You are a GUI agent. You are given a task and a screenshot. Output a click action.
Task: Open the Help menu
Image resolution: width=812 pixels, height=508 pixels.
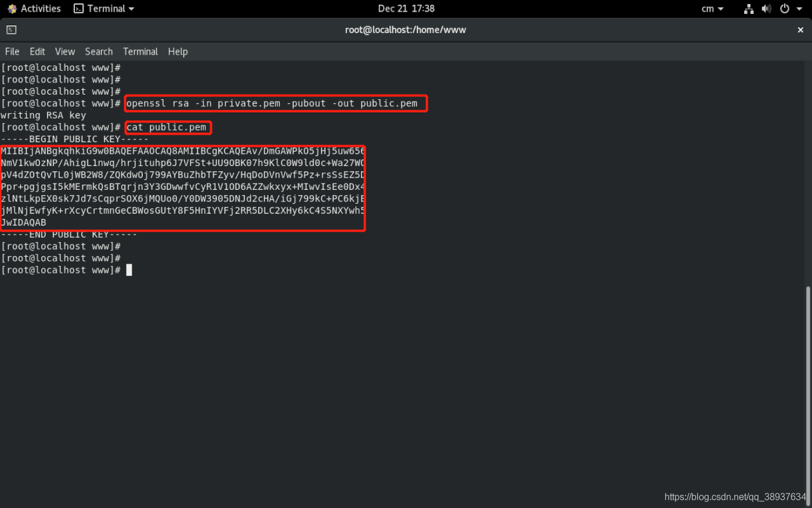(x=178, y=52)
